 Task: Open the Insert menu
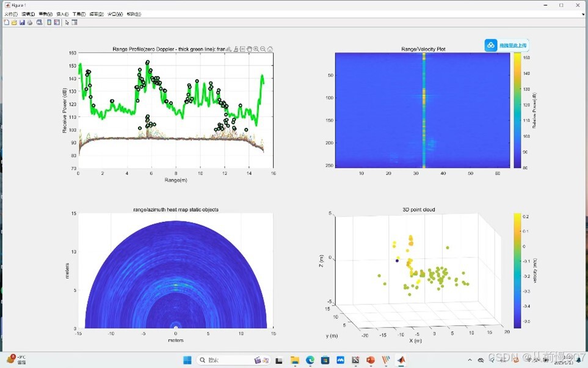[x=63, y=14]
